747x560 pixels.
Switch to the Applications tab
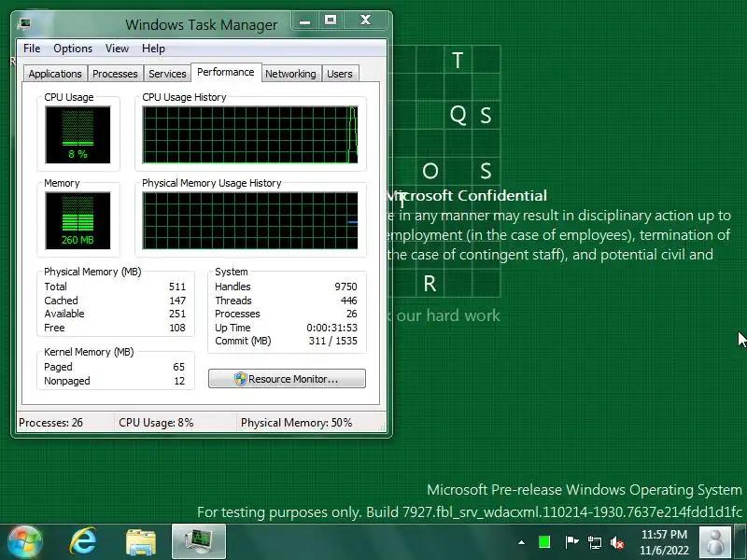click(55, 74)
